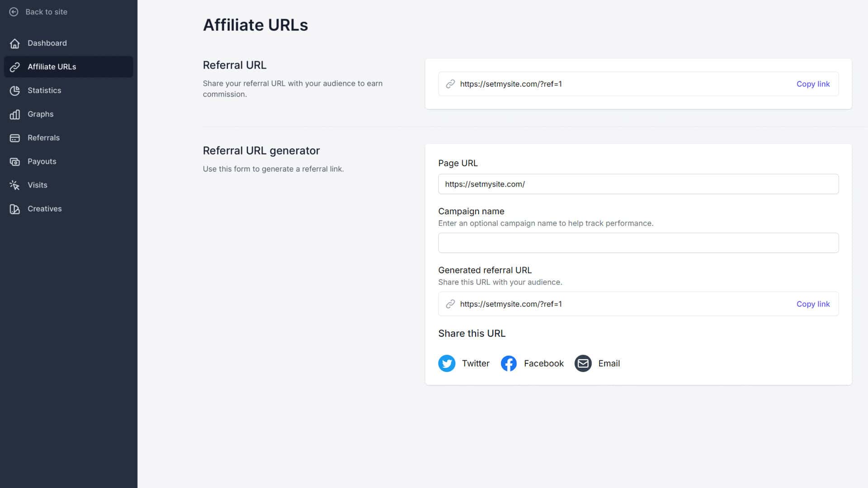Click into the Campaign name field

[638, 243]
